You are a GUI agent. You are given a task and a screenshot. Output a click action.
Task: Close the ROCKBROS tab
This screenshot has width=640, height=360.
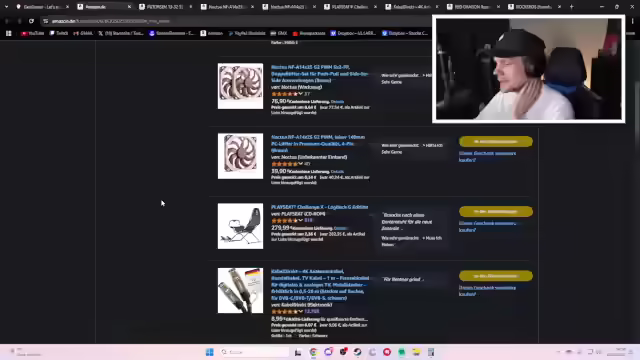559,7
